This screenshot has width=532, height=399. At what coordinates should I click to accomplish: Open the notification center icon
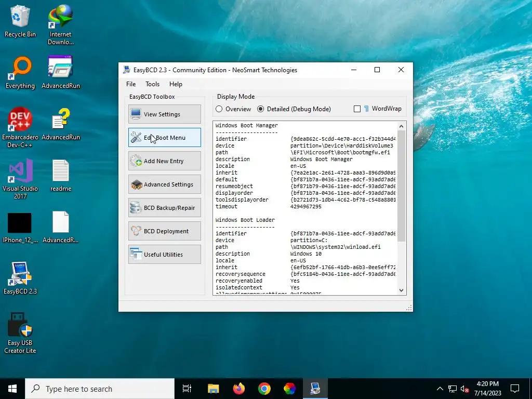point(515,389)
